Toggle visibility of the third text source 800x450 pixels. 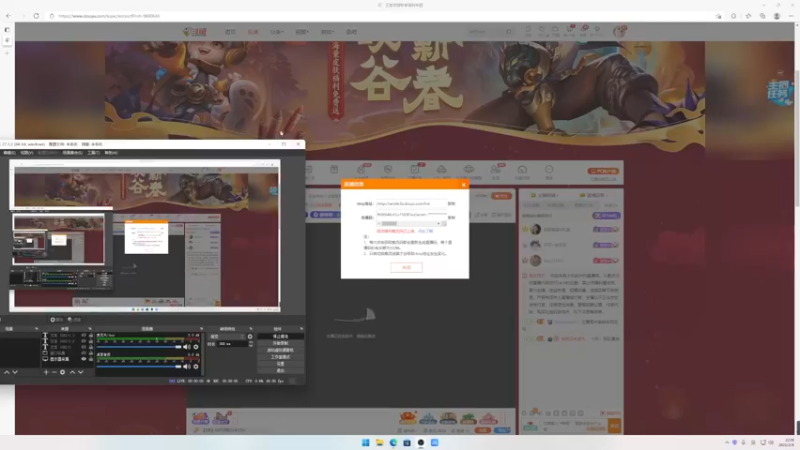(x=84, y=347)
